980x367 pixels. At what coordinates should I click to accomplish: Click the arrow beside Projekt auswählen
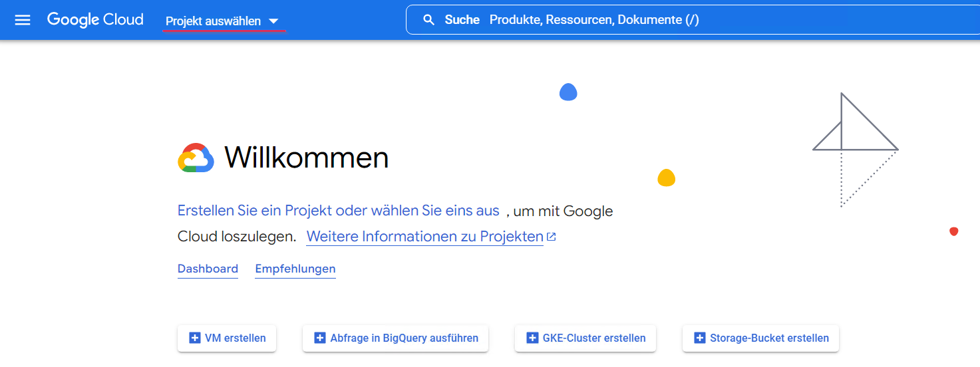273,22
